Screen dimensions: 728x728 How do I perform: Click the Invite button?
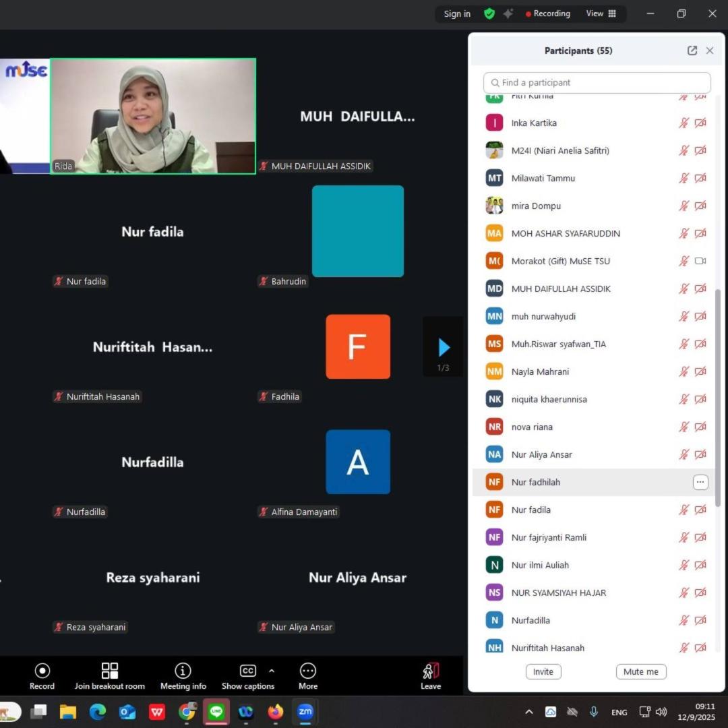tap(543, 671)
